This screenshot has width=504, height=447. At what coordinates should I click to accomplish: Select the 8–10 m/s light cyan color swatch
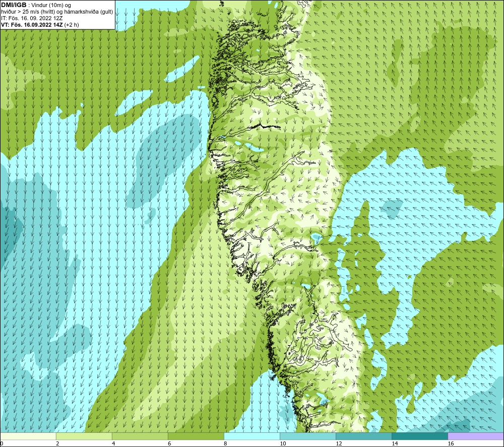tap(251, 436)
